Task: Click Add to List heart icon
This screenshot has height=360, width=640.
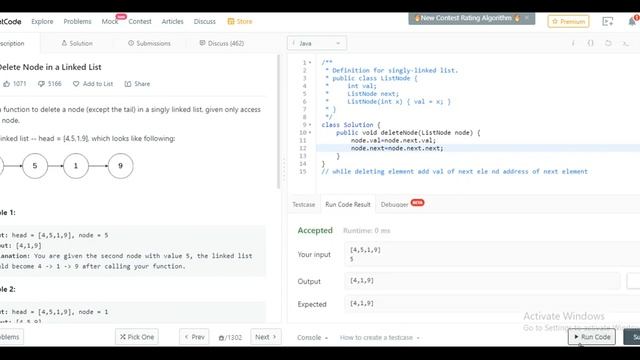Action: point(76,84)
